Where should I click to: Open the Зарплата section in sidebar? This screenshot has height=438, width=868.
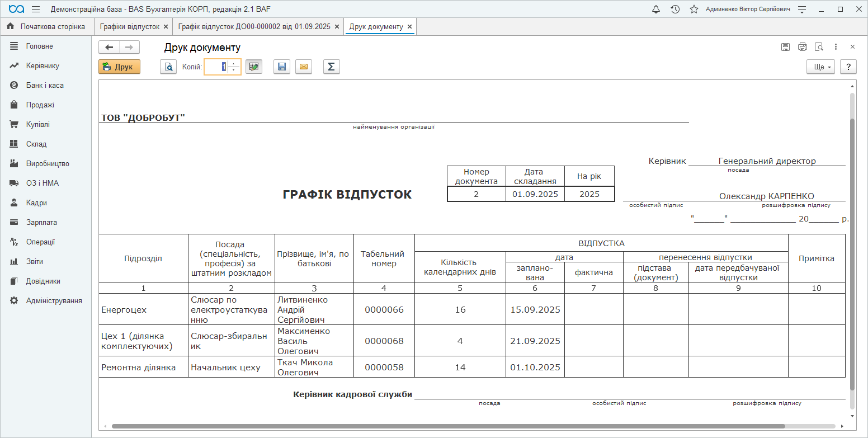point(41,223)
